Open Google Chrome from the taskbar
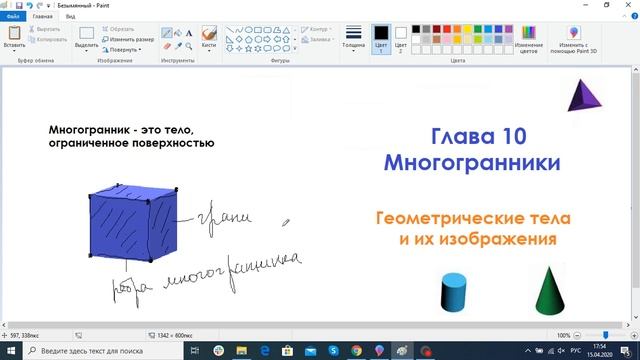This screenshot has width=640, height=360. point(356,351)
